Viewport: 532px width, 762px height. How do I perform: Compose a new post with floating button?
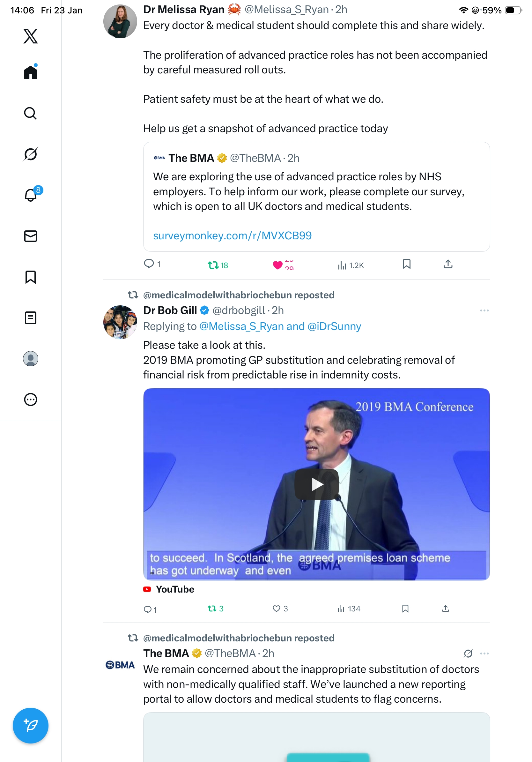31,726
